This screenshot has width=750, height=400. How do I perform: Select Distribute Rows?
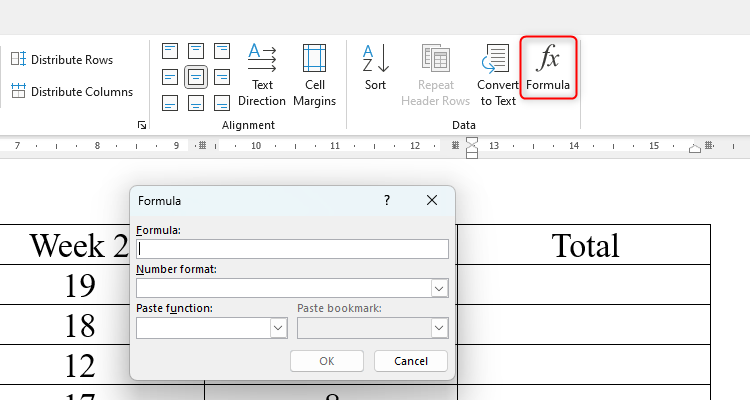(x=62, y=60)
